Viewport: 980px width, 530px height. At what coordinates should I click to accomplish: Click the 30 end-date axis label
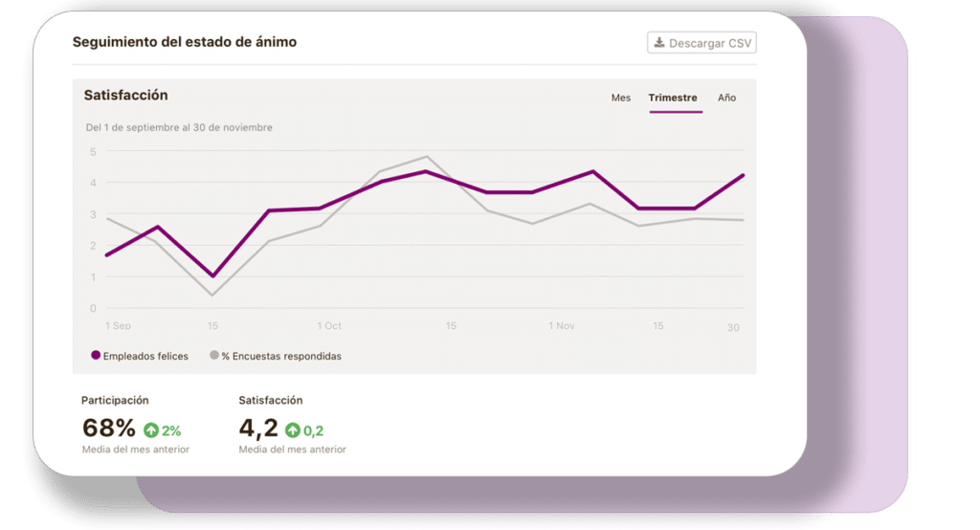(x=733, y=327)
